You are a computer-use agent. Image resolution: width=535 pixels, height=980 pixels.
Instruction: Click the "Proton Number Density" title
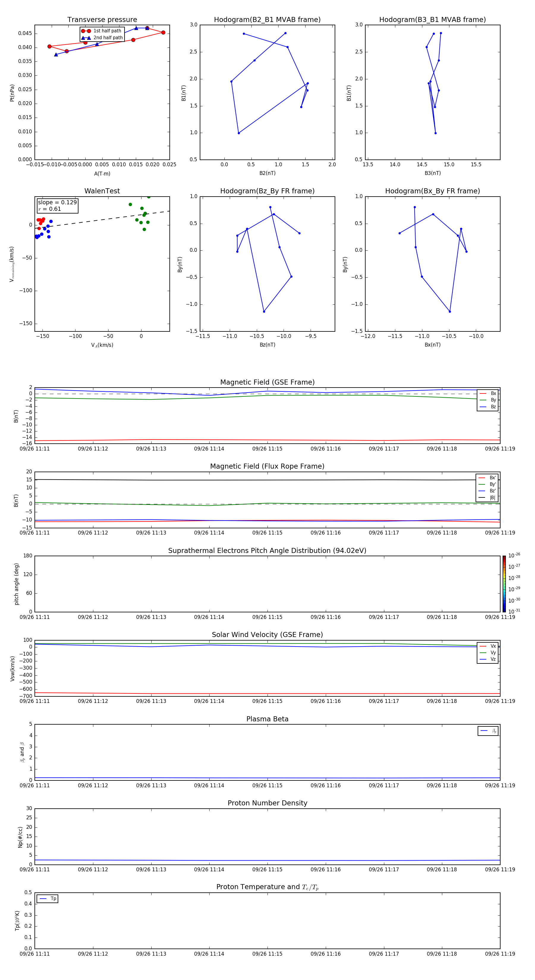click(x=267, y=804)
